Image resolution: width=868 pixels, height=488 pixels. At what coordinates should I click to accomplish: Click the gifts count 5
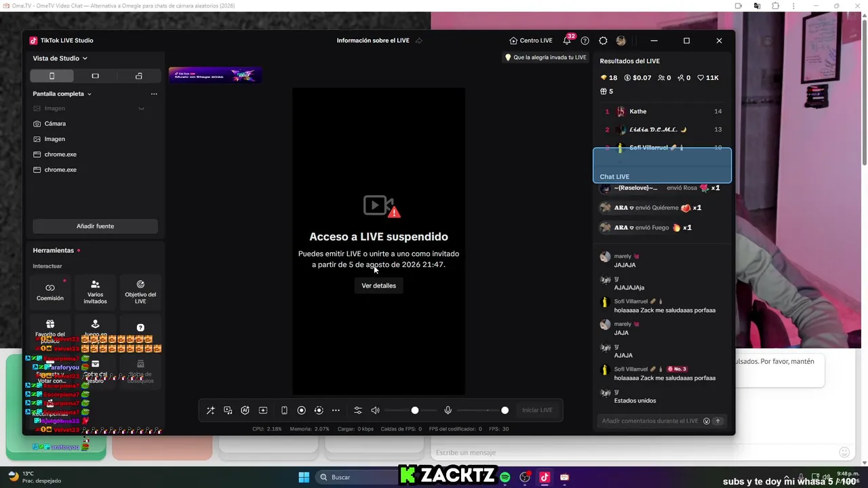pyautogui.click(x=607, y=91)
